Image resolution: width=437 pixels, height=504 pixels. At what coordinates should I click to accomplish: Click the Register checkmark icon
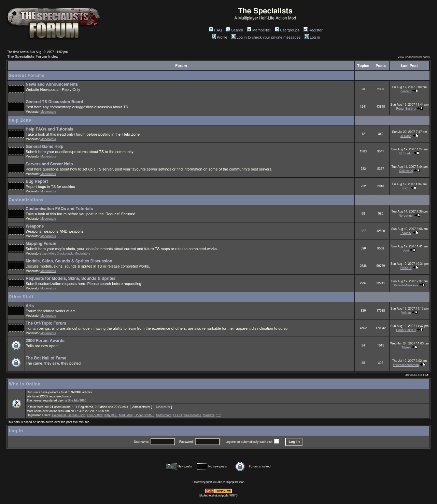306,29
